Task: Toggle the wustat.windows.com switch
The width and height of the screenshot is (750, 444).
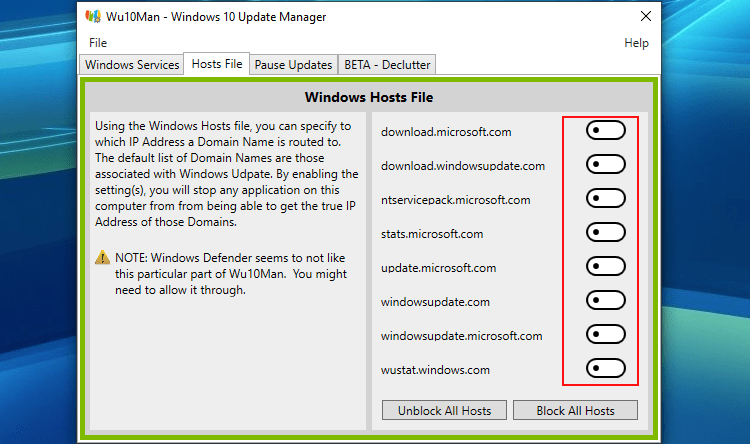Action: [x=606, y=368]
